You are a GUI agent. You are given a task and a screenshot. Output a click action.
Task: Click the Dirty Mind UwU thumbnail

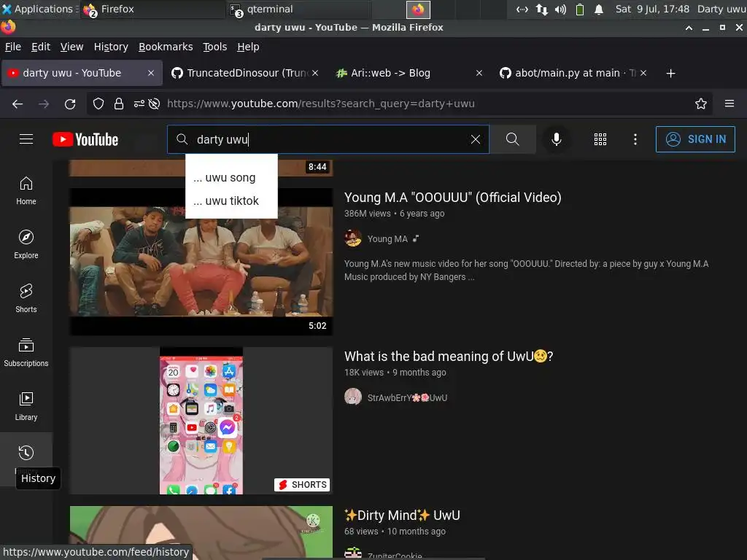click(201, 532)
